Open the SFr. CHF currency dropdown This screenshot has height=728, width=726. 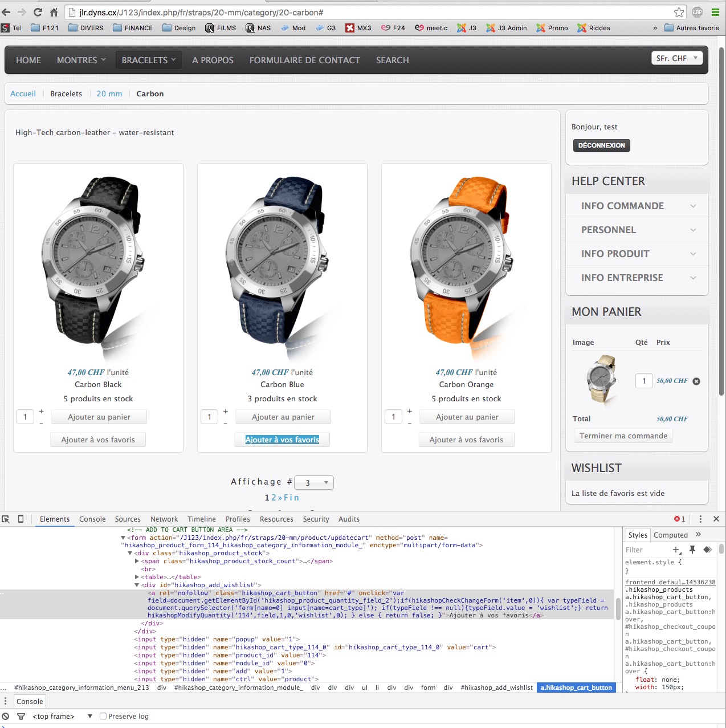[x=677, y=58]
